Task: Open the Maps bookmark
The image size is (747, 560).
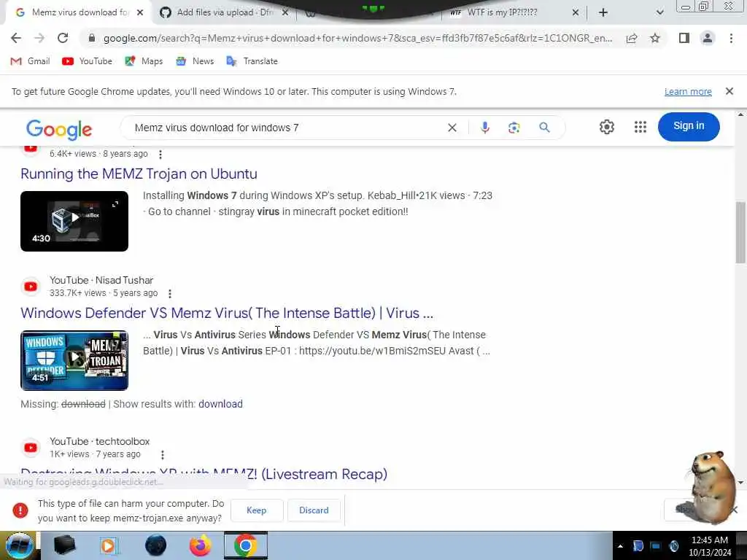Action: (x=144, y=61)
